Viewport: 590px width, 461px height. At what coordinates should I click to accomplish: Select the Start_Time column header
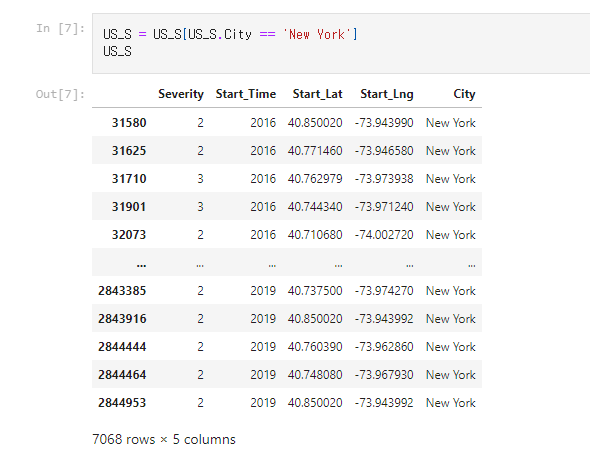point(246,94)
